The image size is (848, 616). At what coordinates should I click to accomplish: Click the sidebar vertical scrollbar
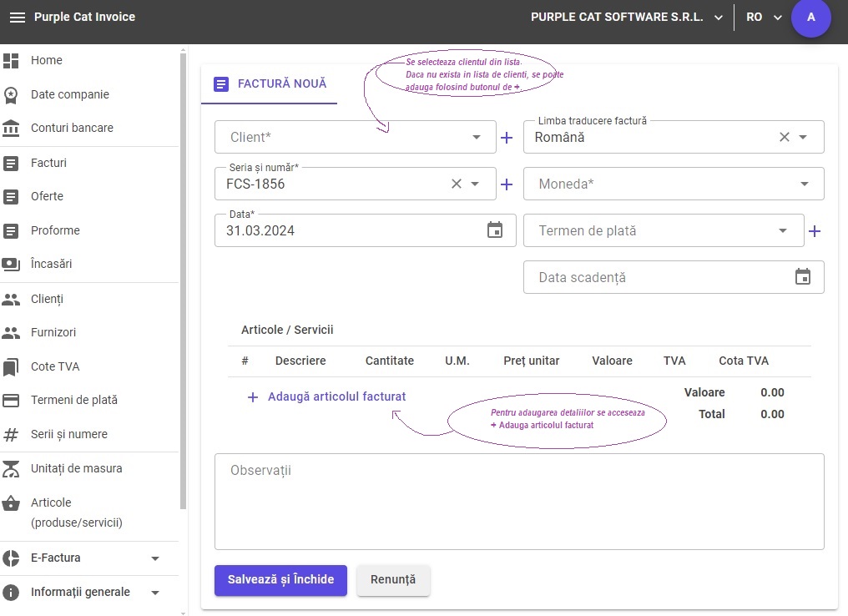click(x=183, y=280)
